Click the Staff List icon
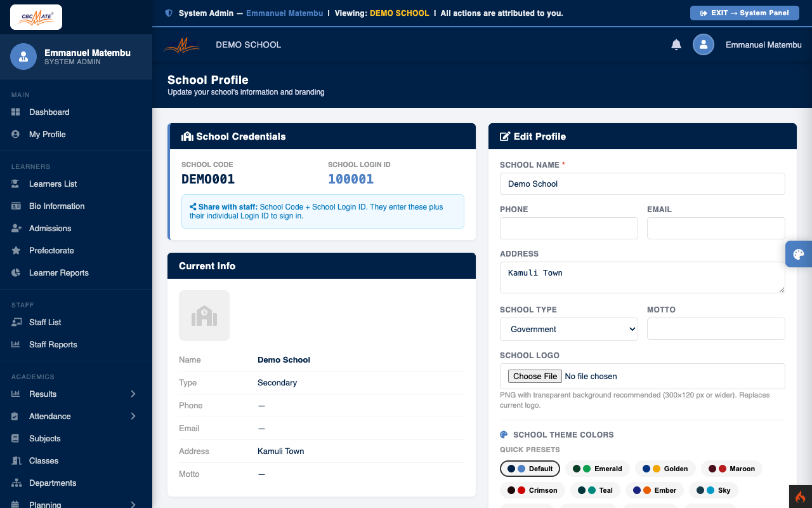Image resolution: width=812 pixels, height=508 pixels. 16,322
